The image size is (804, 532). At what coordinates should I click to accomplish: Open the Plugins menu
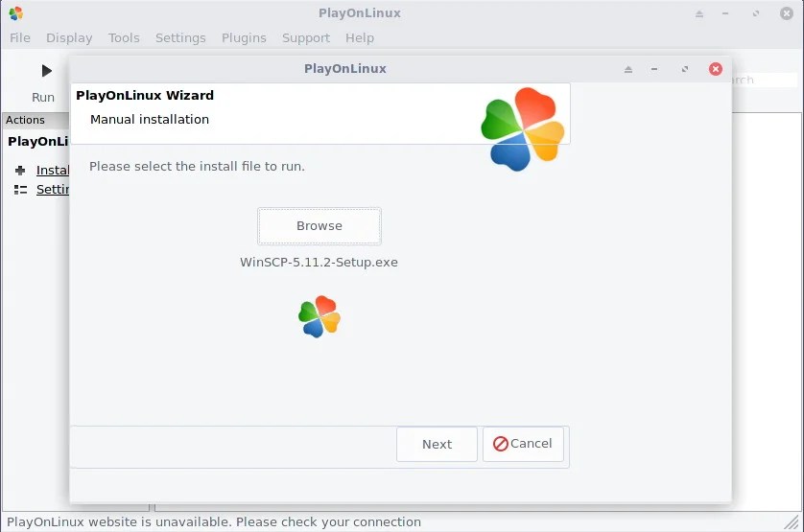tap(244, 38)
